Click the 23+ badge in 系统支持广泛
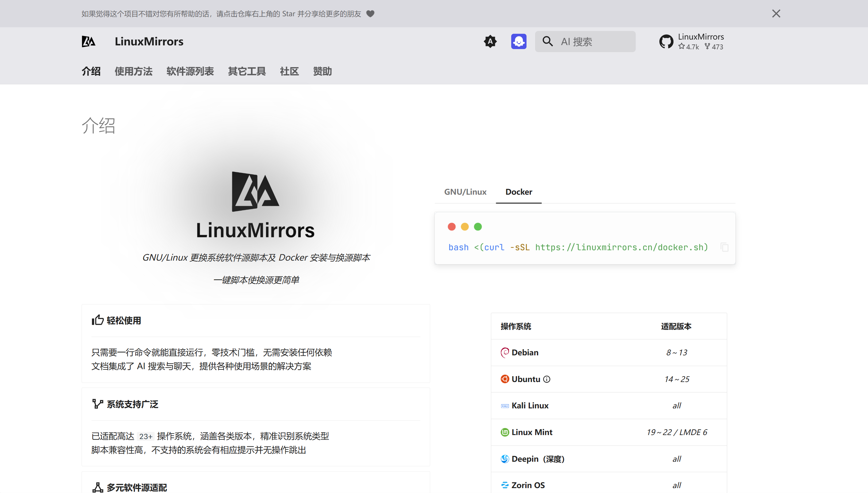 tap(146, 437)
